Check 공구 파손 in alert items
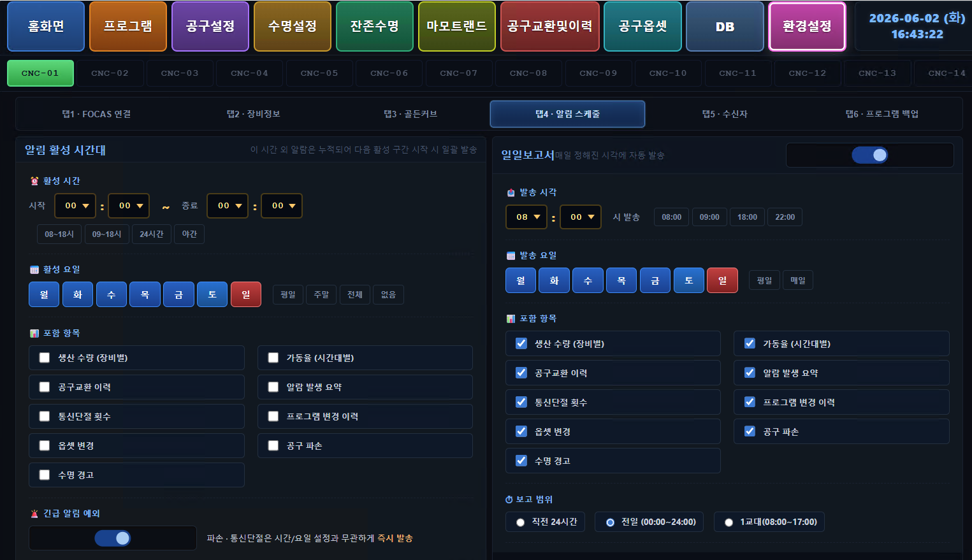Viewport: 972px width, 560px height. click(273, 446)
